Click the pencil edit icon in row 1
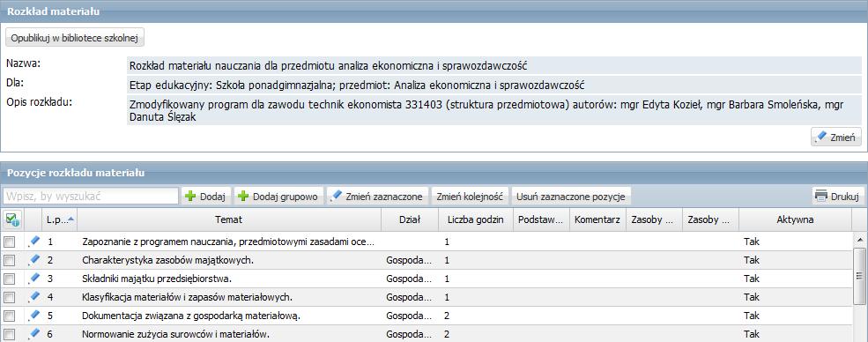Screen dimensions: 868x342 (34, 241)
